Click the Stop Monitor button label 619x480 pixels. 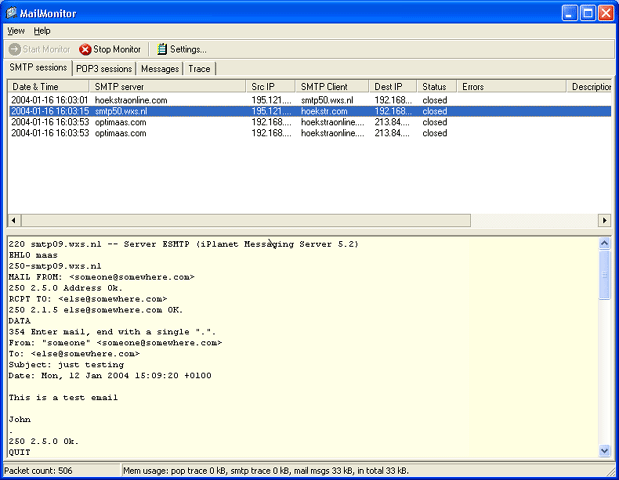tap(117, 49)
